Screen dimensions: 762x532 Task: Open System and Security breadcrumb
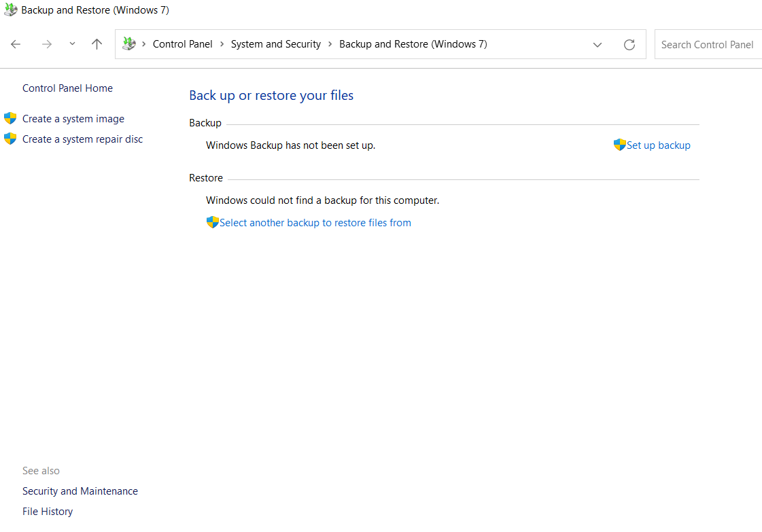275,44
